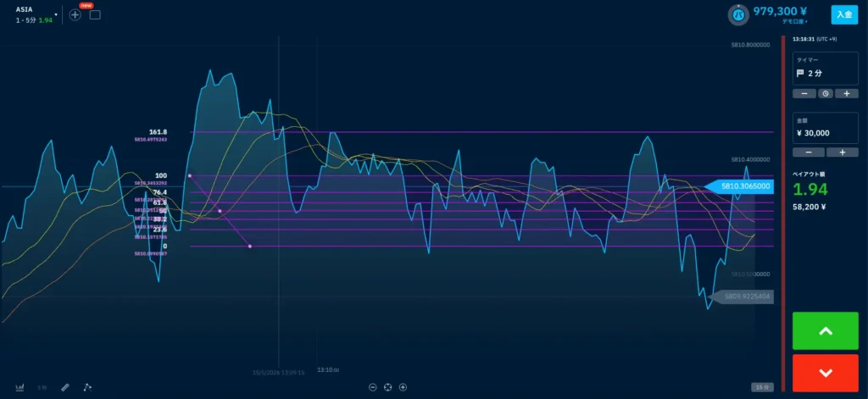Click the green up trade button
Viewport: 868px width, 399px height.
[826, 331]
